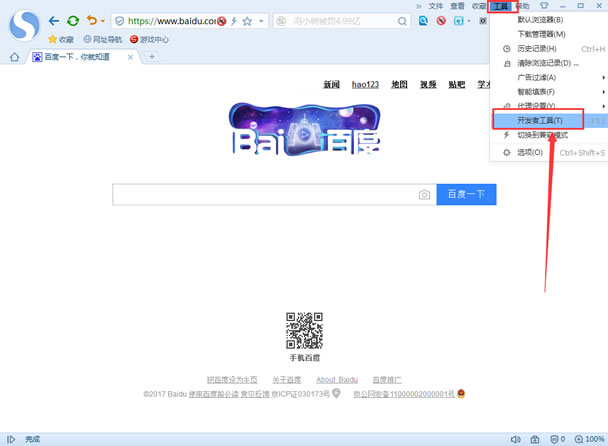Select 清除浏览记录(D) menu entry
This screenshot has height=446, width=608.
click(x=549, y=63)
